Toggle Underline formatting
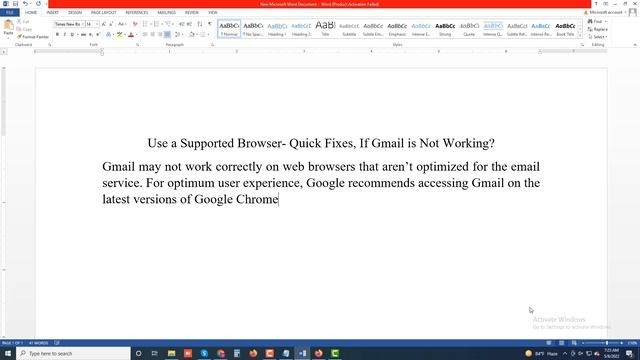640x360 pixels. pos(72,35)
